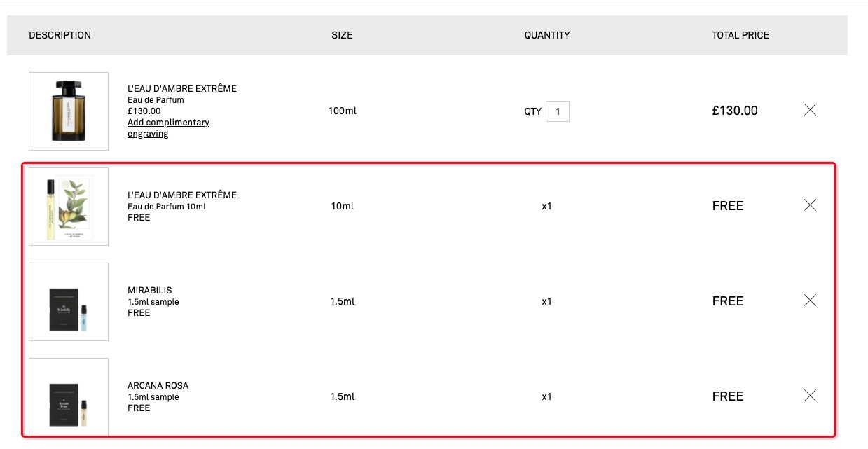Open the Mirabilis sample thumbnail
This screenshot has height=449, width=868.
coord(69,302)
